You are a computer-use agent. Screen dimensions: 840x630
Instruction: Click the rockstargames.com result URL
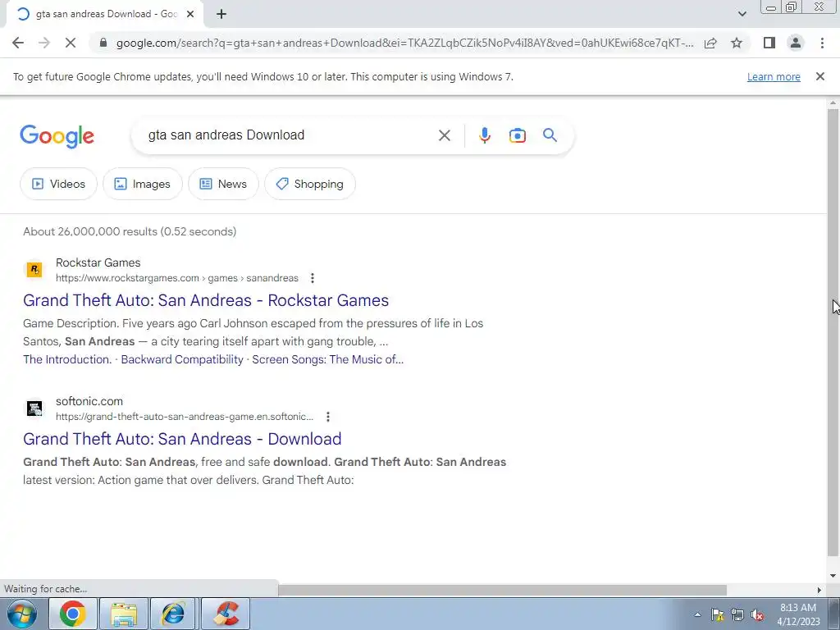[177, 278]
